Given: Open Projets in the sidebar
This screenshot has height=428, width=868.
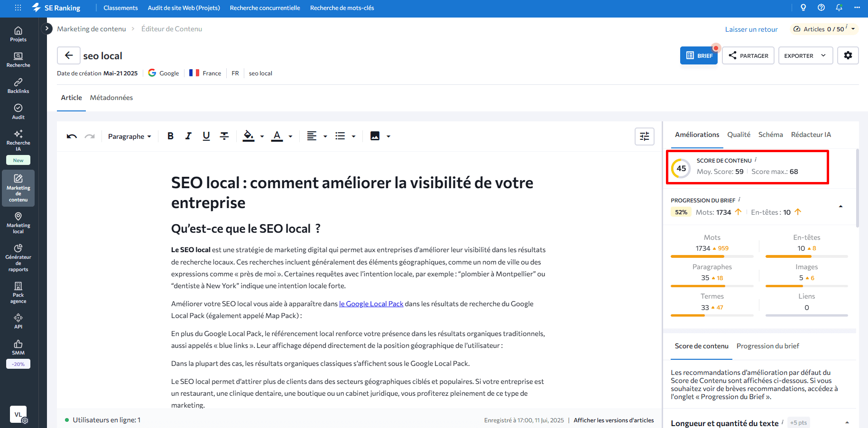Looking at the screenshot, I should tap(18, 34).
